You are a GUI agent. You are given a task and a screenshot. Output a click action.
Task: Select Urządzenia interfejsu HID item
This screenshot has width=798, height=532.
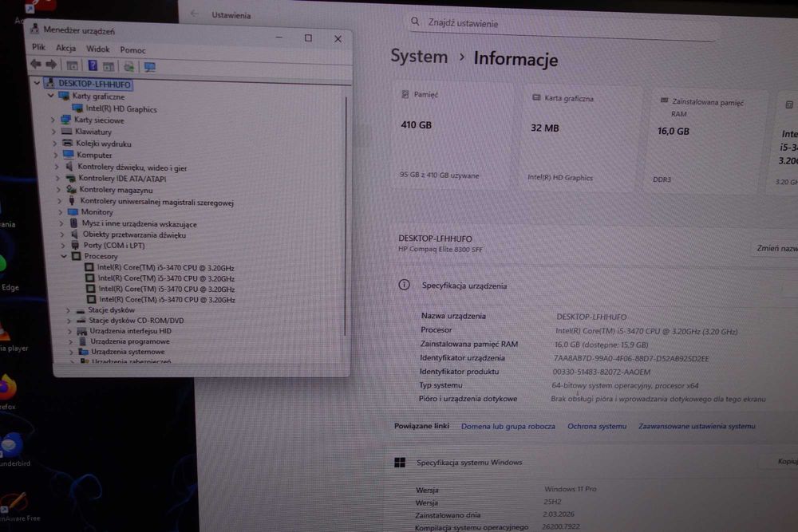point(130,330)
